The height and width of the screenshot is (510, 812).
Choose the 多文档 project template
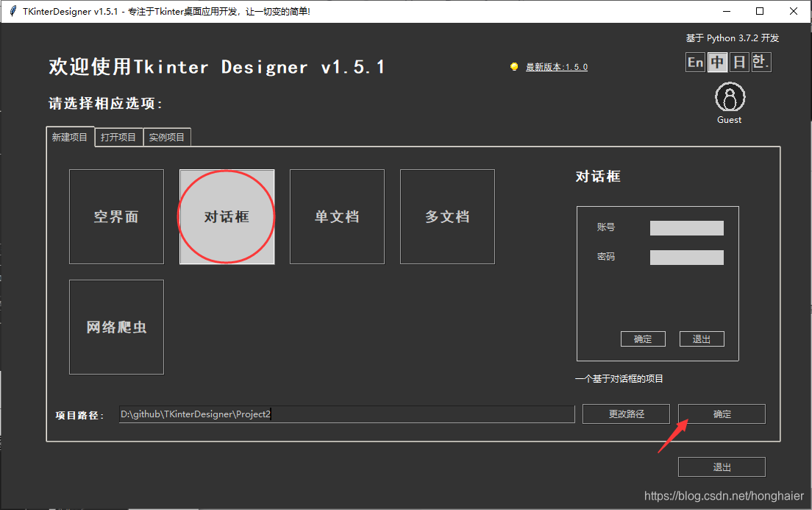coord(447,216)
